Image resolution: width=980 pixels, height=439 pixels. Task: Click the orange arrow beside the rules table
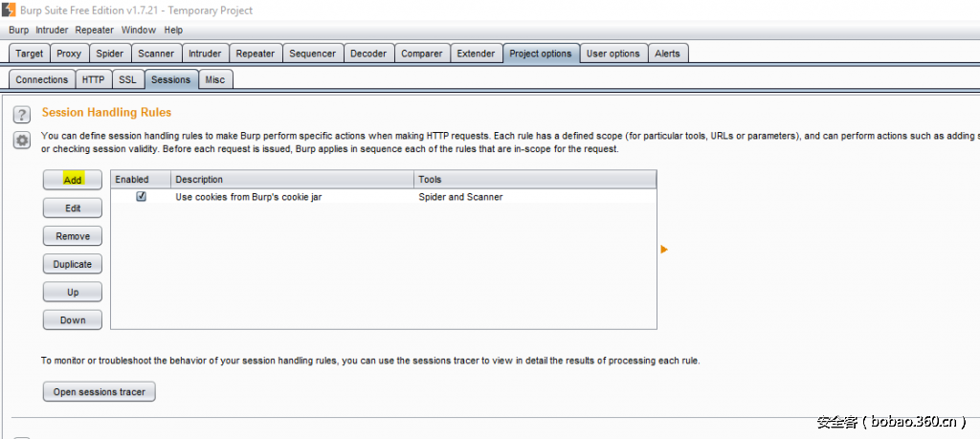pyautogui.click(x=664, y=250)
